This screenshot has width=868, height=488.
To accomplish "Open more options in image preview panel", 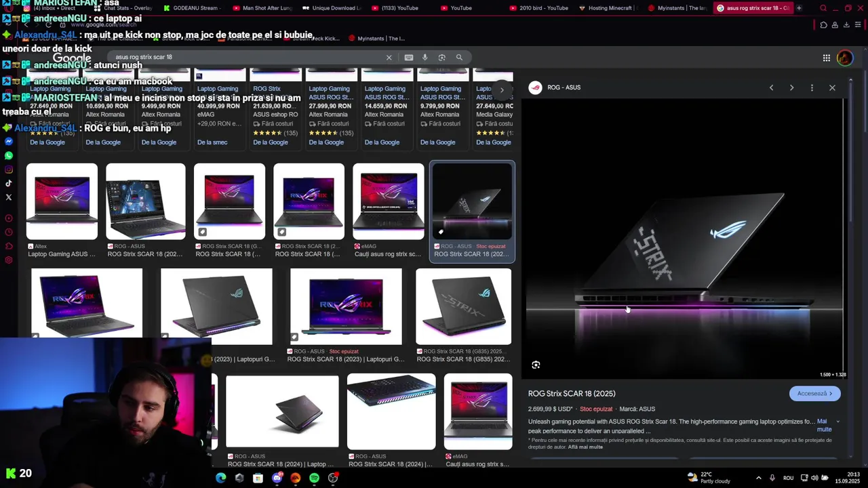I will [x=812, y=87].
